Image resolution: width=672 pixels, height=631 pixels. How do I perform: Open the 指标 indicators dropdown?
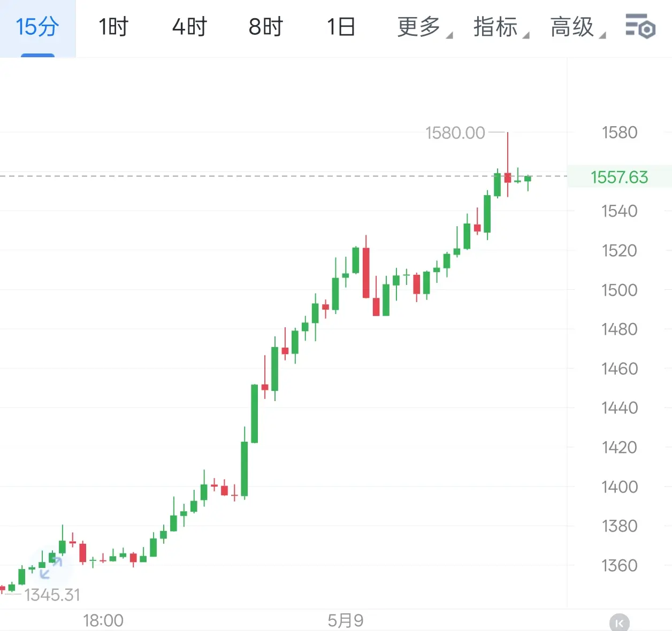(501, 27)
